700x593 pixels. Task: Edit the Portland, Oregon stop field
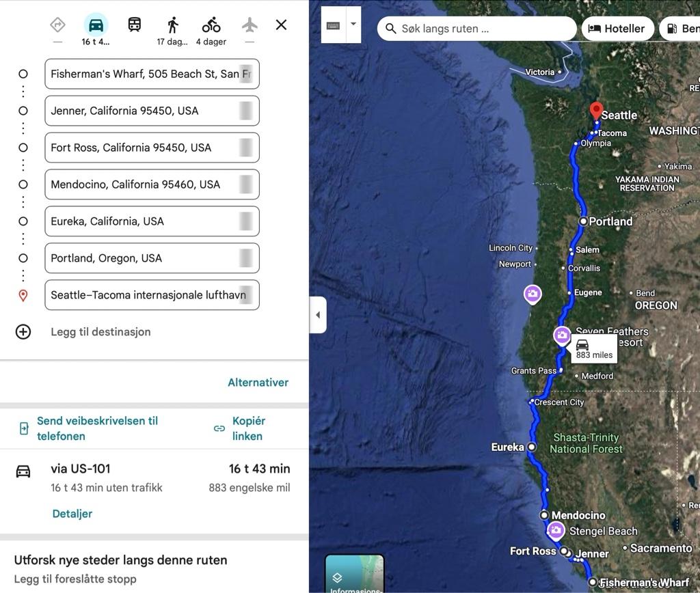click(x=152, y=258)
